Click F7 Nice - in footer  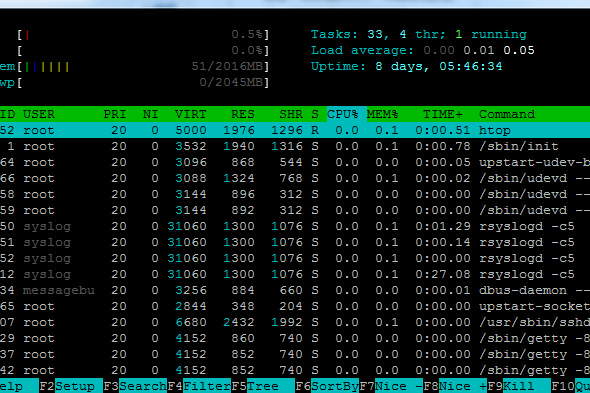tap(391, 386)
